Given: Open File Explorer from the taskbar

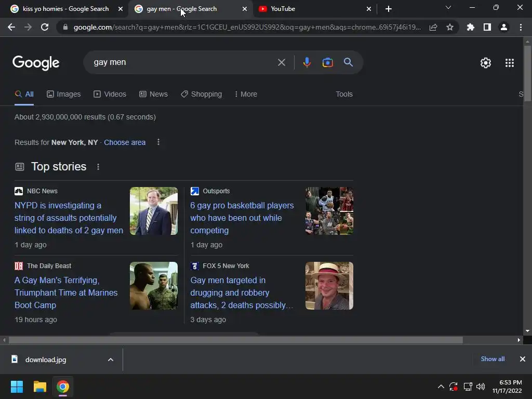Looking at the screenshot, I should [x=39, y=387].
